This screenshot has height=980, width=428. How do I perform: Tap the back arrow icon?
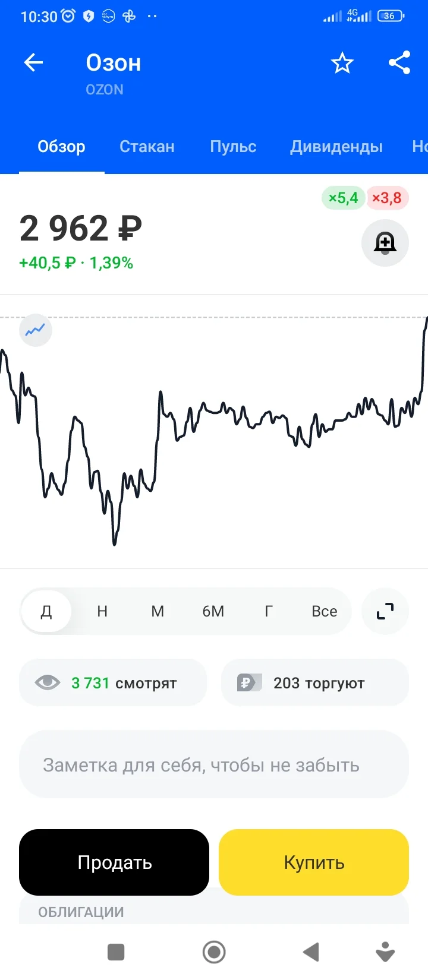point(34,62)
